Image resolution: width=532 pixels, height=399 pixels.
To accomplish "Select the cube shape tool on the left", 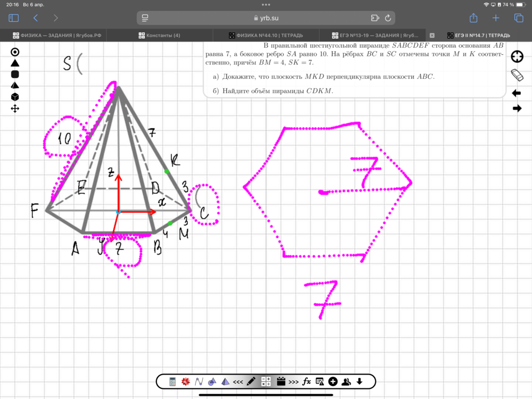I will coord(15,97).
